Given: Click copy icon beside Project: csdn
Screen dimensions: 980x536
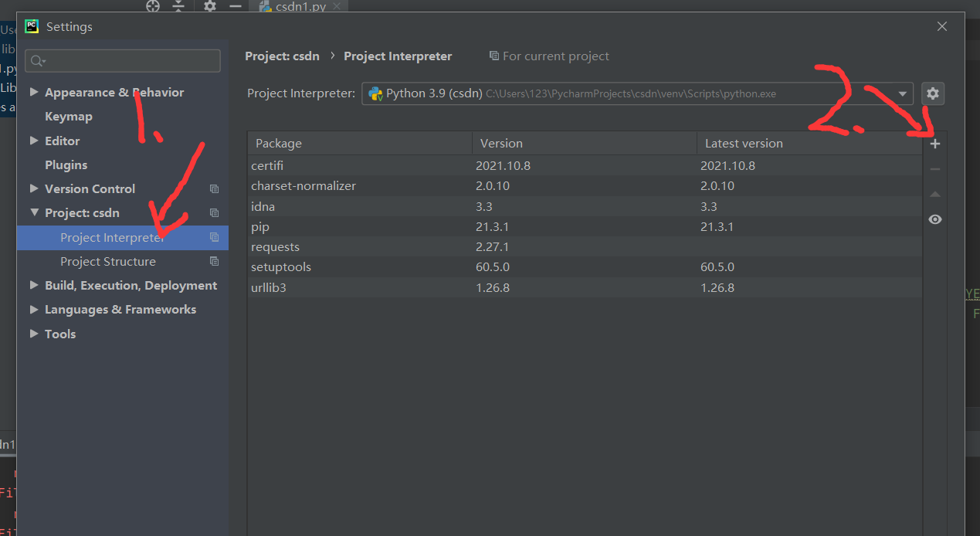Looking at the screenshot, I should pyautogui.click(x=214, y=213).
